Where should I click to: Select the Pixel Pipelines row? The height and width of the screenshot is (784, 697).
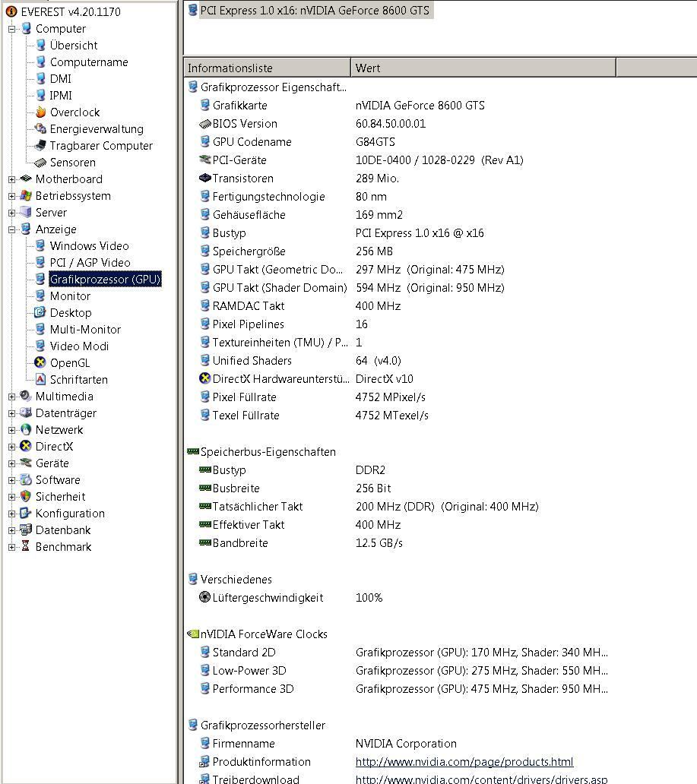coord(401,324)
